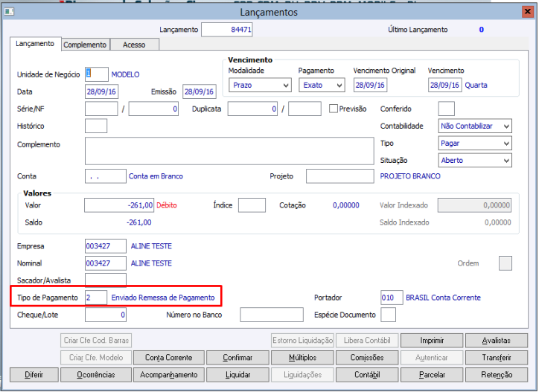Close the Lançamentos window
The height and width of the screenshot is (392, 539).
pyautogui.click(x=527, y=12)
